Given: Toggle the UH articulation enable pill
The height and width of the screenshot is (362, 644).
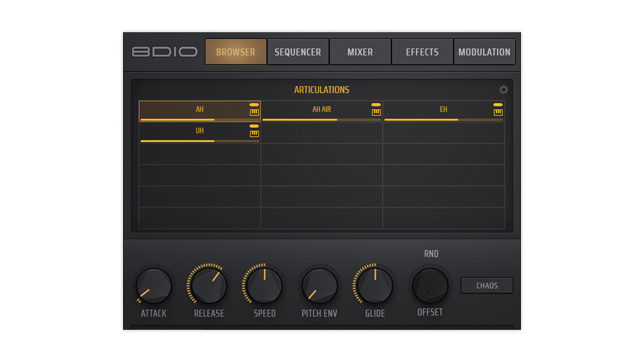Looking at the screenshot, I should coord(254,126).
